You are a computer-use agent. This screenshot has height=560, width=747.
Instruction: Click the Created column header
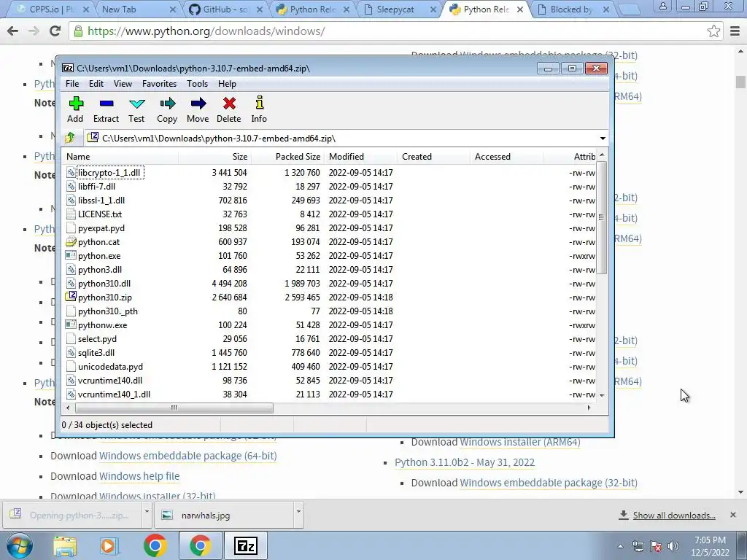[433, 157]
